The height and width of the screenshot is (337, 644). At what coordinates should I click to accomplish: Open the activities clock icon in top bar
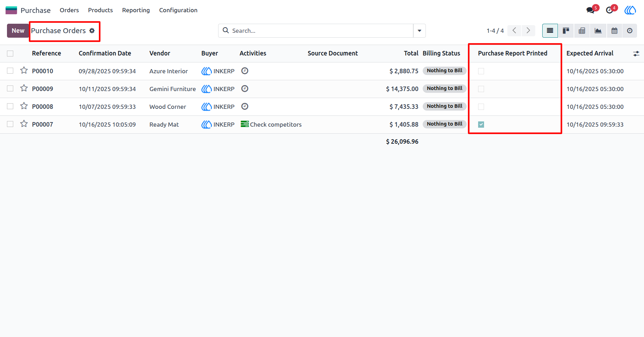(609, 10)
